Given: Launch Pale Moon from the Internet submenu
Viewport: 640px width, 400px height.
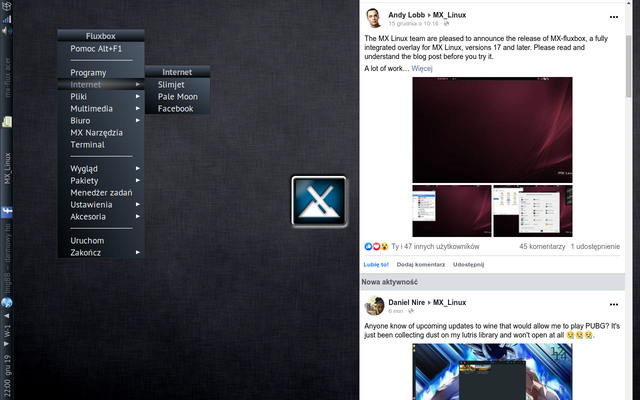Looking at the screenshot, I should pyautogui.click(x=178, y=97).
